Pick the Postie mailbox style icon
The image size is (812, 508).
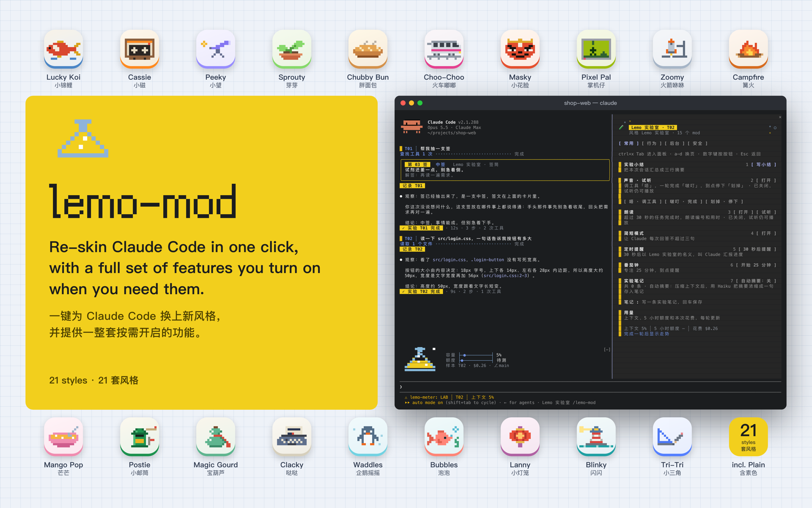pos(140,437)
